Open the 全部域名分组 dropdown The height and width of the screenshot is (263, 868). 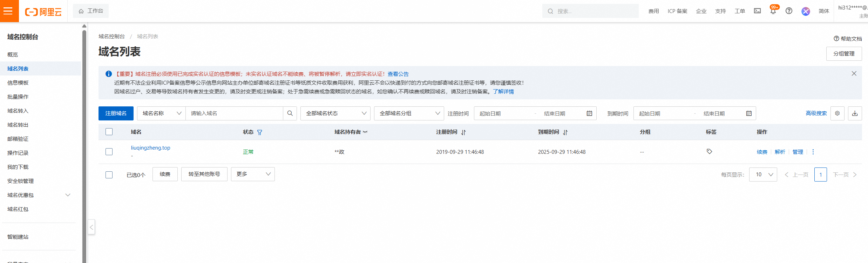click(409, 113)
